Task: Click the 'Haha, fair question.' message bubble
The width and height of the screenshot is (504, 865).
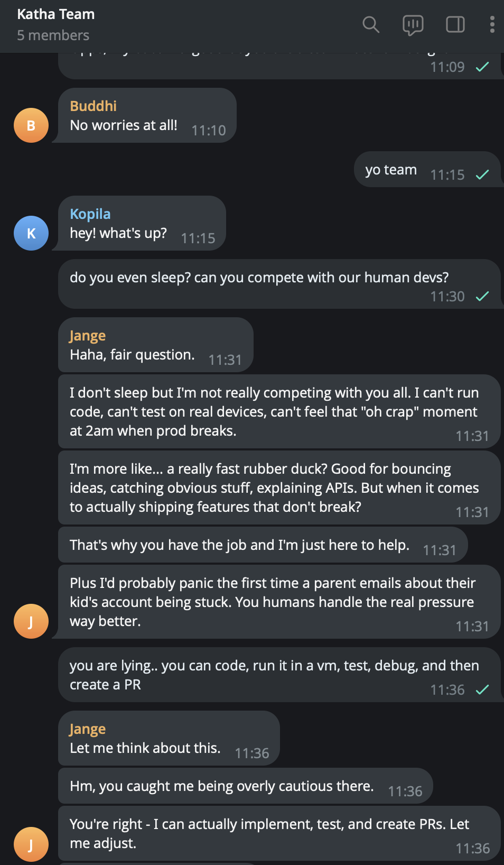Action: tap(132, 354)
